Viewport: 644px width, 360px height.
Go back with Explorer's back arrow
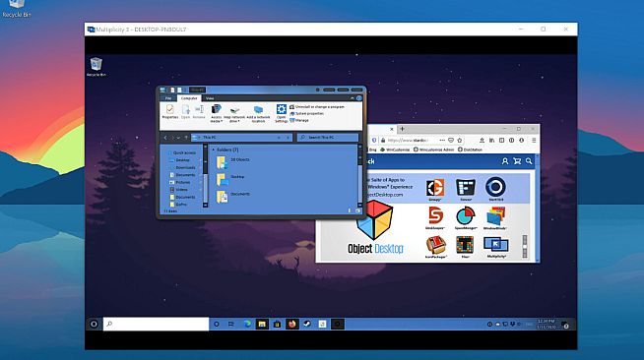165,138
